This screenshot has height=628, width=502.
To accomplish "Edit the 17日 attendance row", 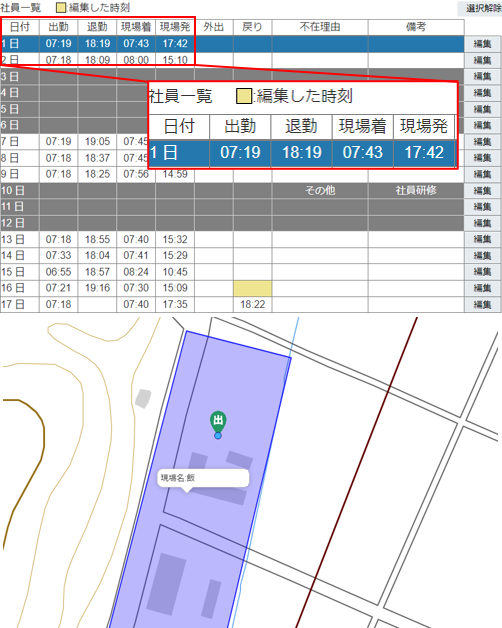I will point(482,304).
